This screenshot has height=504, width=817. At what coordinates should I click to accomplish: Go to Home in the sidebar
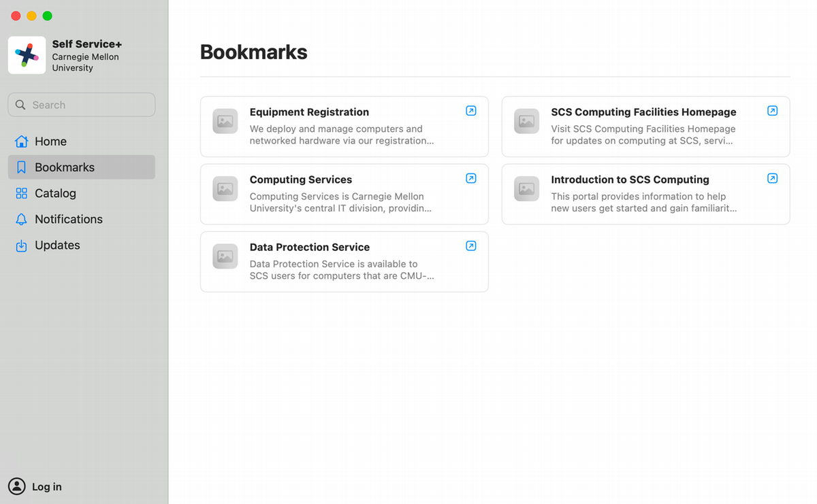coord(82,141)
